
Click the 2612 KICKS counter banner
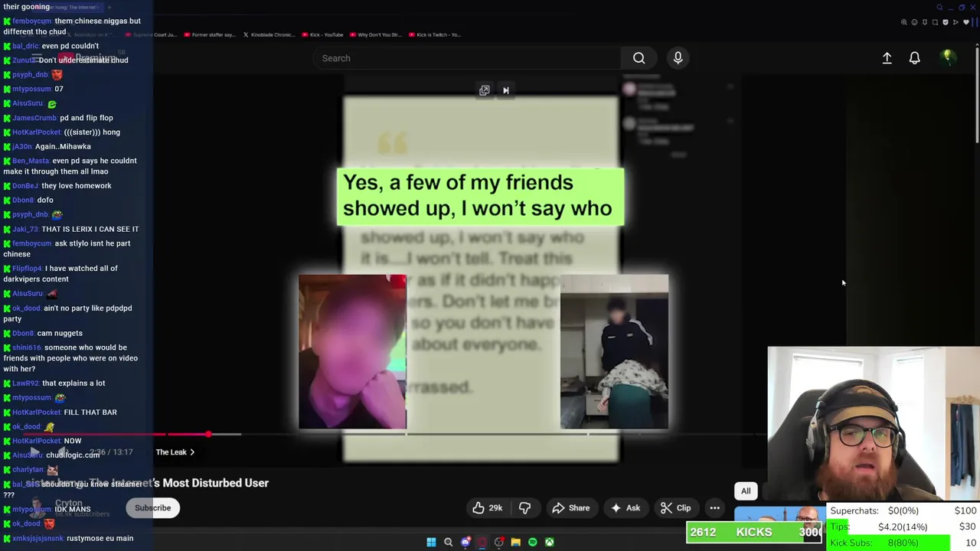click(755, 532)
